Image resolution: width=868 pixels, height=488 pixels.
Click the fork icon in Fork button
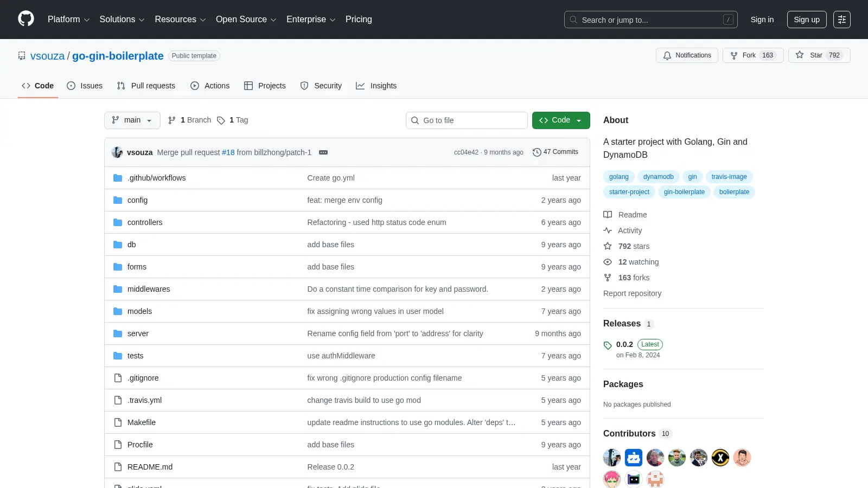click(734, 55)
